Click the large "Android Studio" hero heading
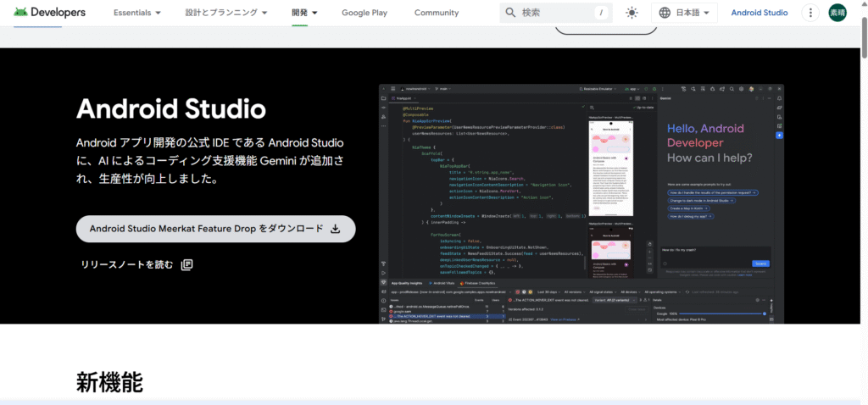 [171, 108]
